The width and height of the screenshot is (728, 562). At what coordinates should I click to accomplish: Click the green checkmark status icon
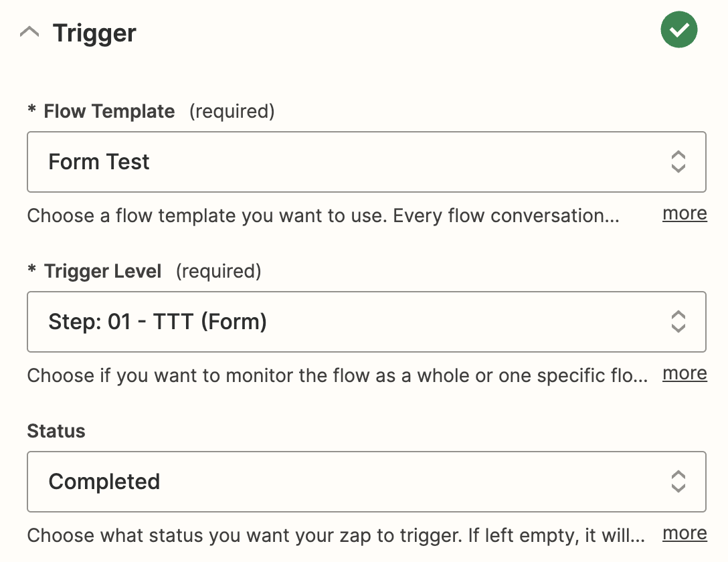[678, 29]
